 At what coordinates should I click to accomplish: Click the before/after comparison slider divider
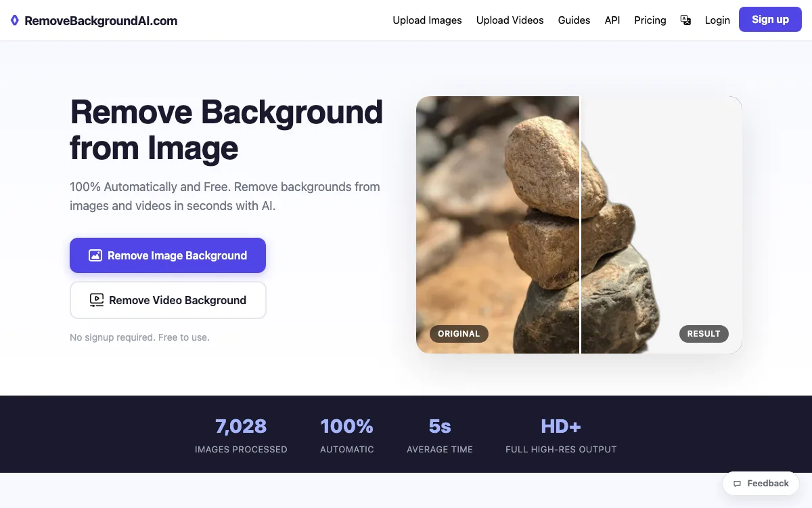tap(580, 225)
